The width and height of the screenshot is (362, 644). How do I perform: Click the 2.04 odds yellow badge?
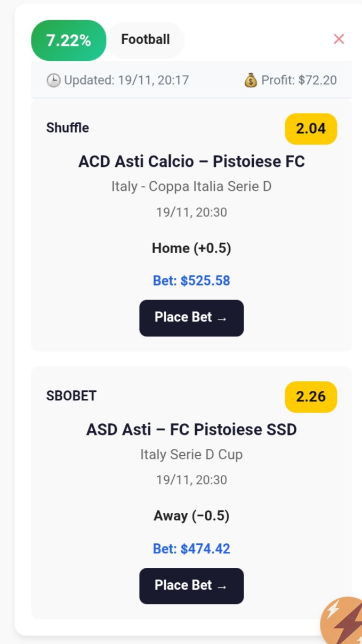pyautogui.click(x=311, y=129)
